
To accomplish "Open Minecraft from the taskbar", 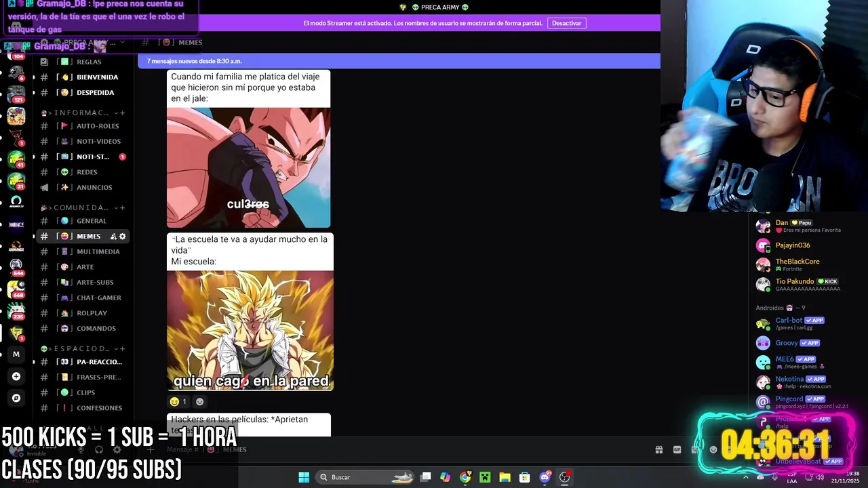I will pos(485,477).
